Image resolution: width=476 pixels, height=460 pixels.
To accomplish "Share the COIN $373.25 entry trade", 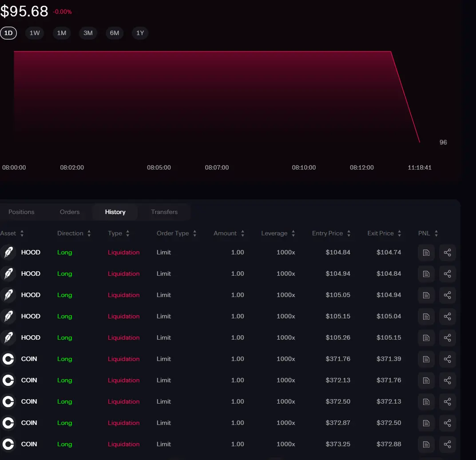I will (447, 444).
